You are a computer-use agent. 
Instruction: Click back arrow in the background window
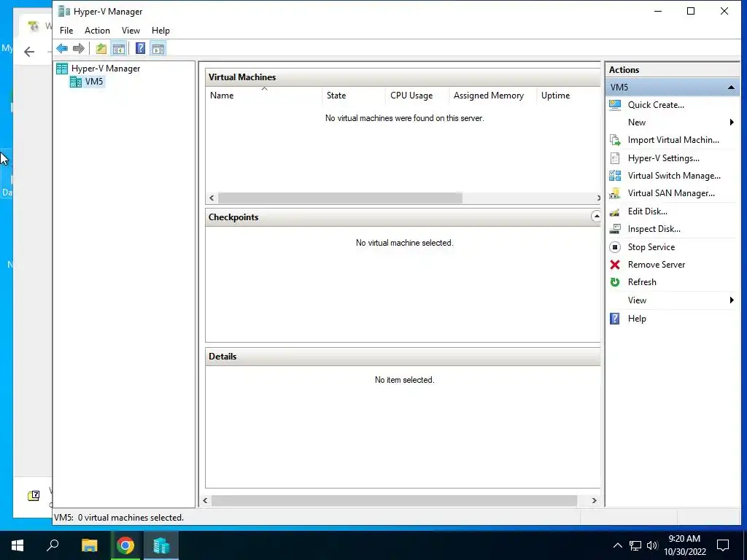[29, 52]
